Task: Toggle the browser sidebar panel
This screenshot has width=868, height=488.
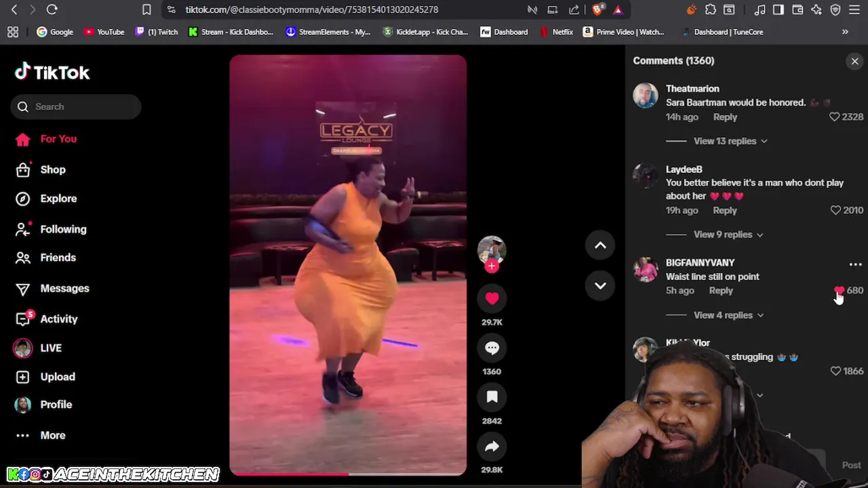Action: click(778, 9)
